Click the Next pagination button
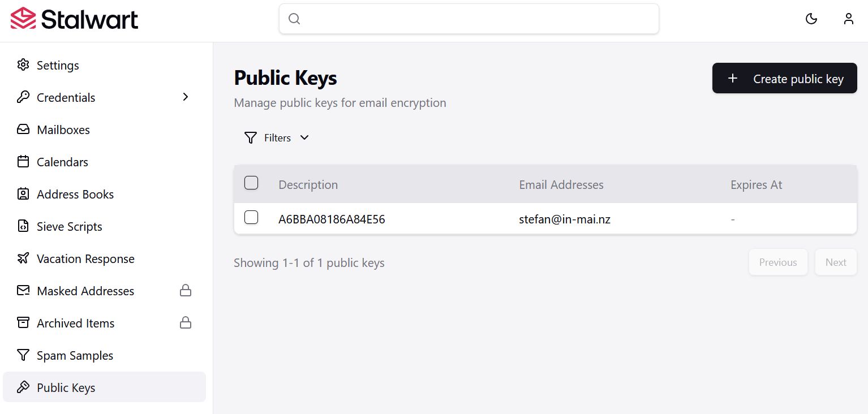The height and width of the screenshot is (414, 868). [x=836, y=262]
